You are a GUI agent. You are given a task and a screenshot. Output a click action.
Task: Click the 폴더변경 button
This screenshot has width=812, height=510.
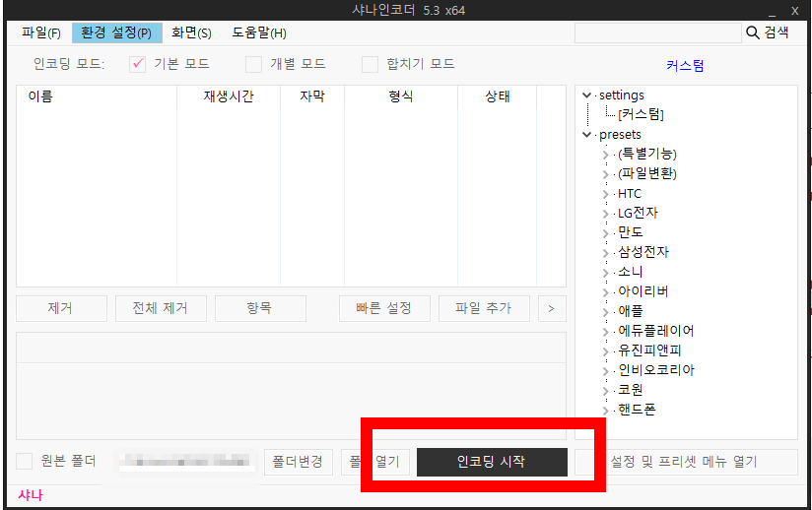299,462
